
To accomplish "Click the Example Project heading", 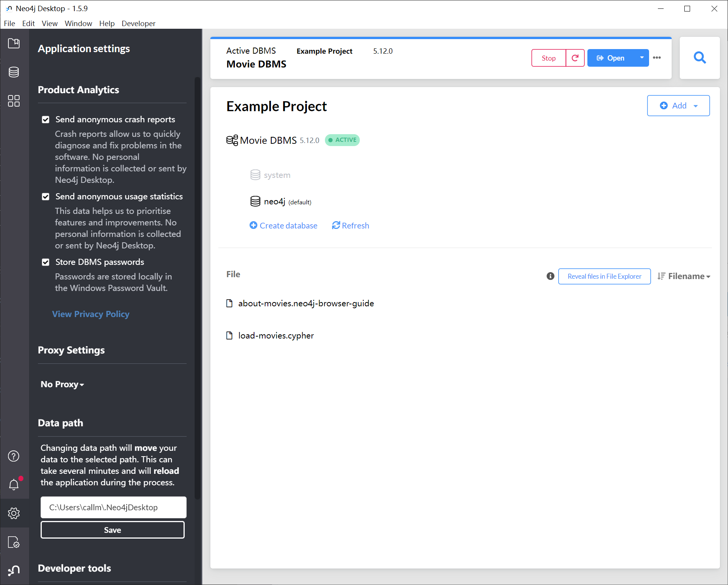I will click(x=277, y=106).
